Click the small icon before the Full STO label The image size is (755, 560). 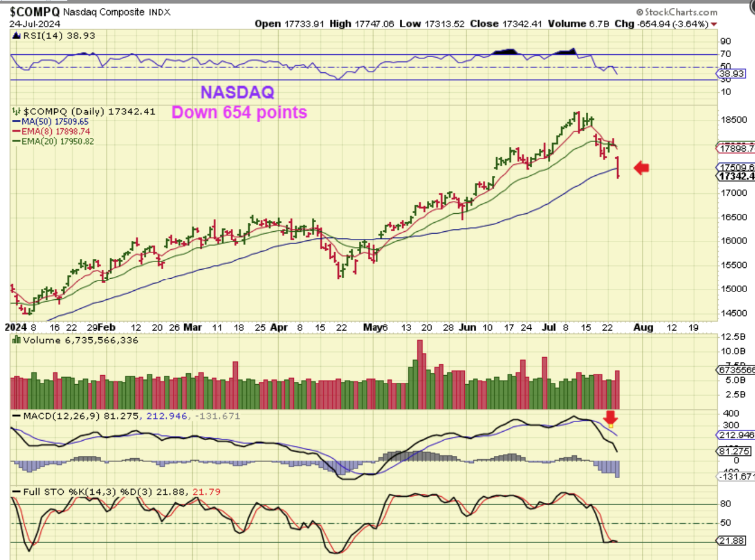pyautogui.click(x=16, y=491)
